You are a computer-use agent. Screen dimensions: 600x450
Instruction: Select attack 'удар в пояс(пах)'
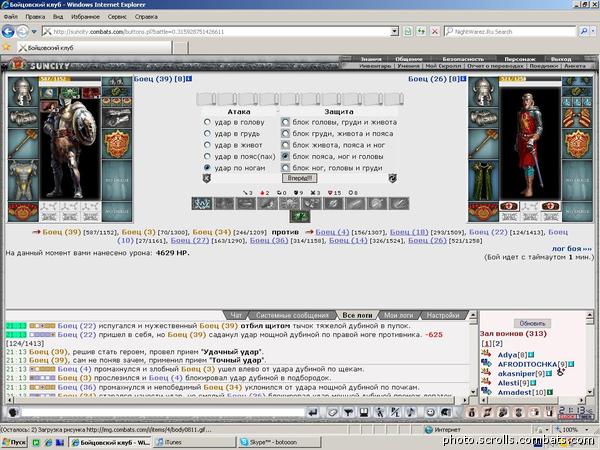point(207,157)
